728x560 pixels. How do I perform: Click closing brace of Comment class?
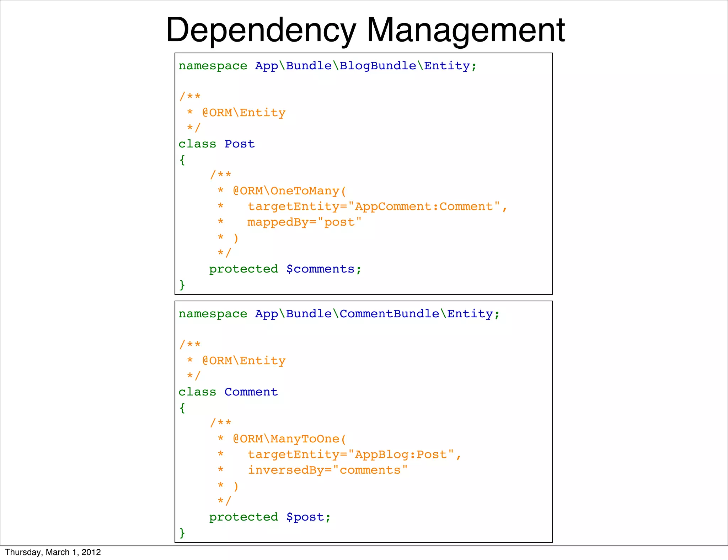182,533
